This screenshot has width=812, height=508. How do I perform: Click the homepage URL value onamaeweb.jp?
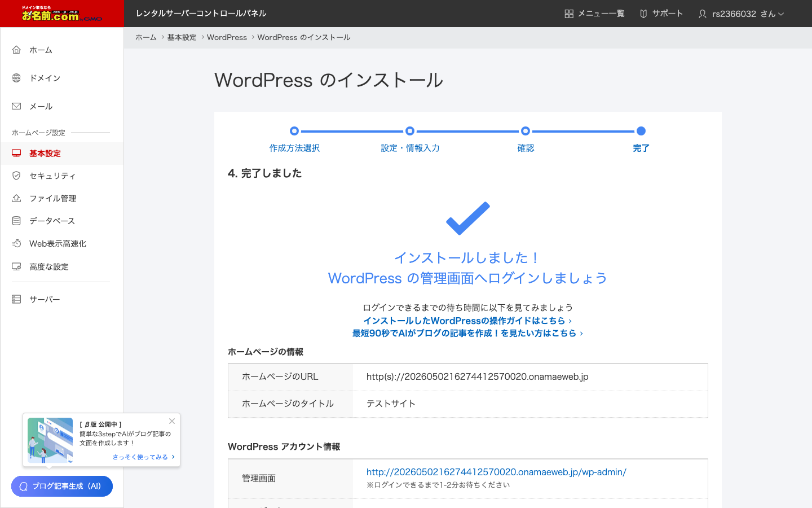tap(477, 376)
